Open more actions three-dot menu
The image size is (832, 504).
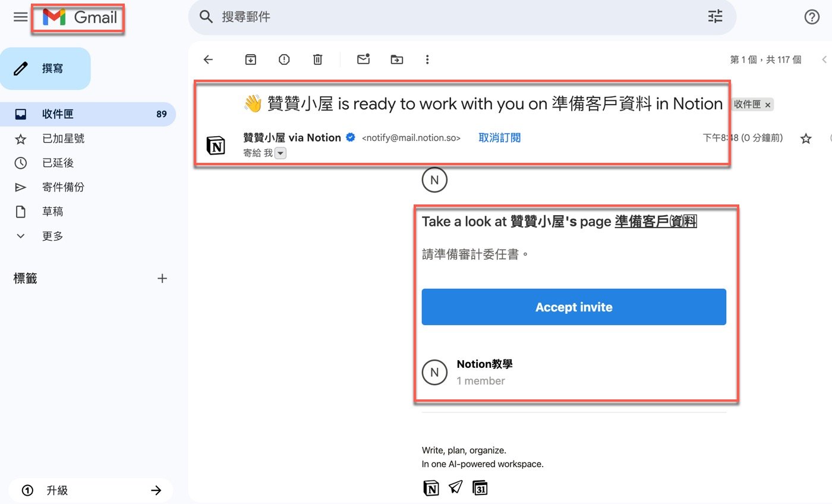tap(427, 59)
